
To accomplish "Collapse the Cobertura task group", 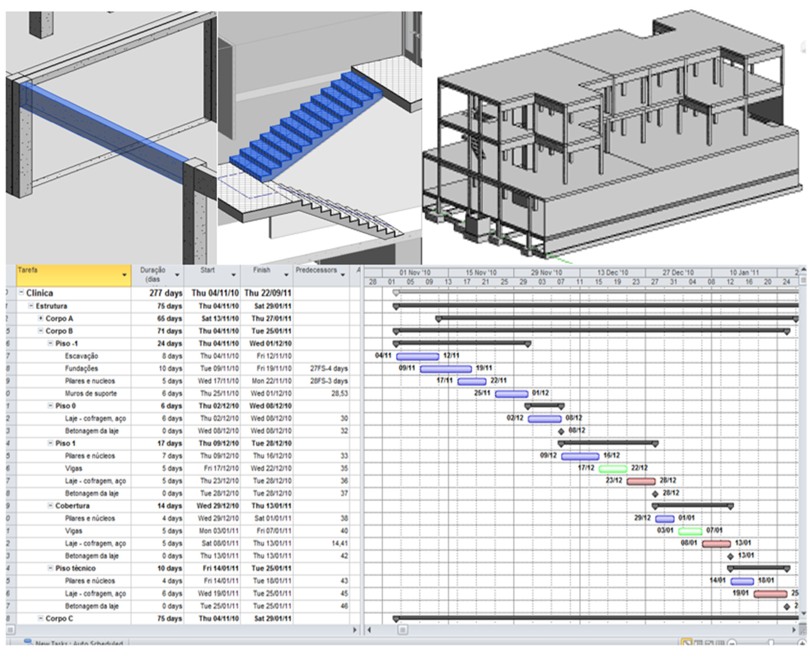I will click(x=50, y=506).
